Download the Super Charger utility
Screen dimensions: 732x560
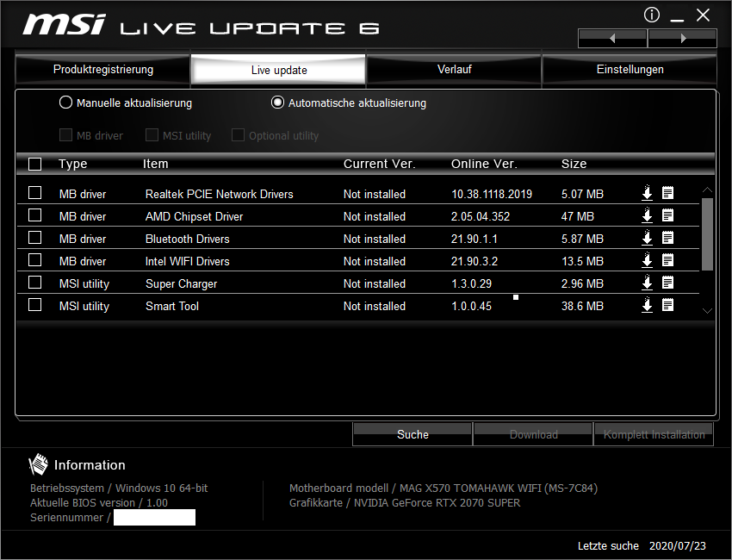[x=647, y=283]
